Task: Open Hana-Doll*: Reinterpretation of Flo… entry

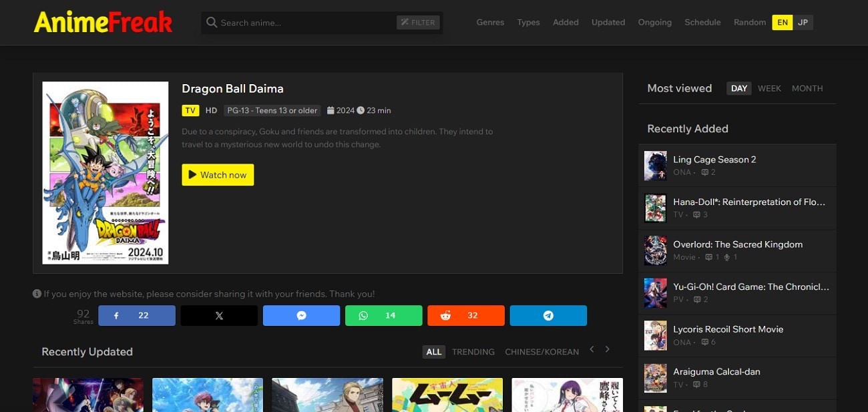Action: click(749, 202)
